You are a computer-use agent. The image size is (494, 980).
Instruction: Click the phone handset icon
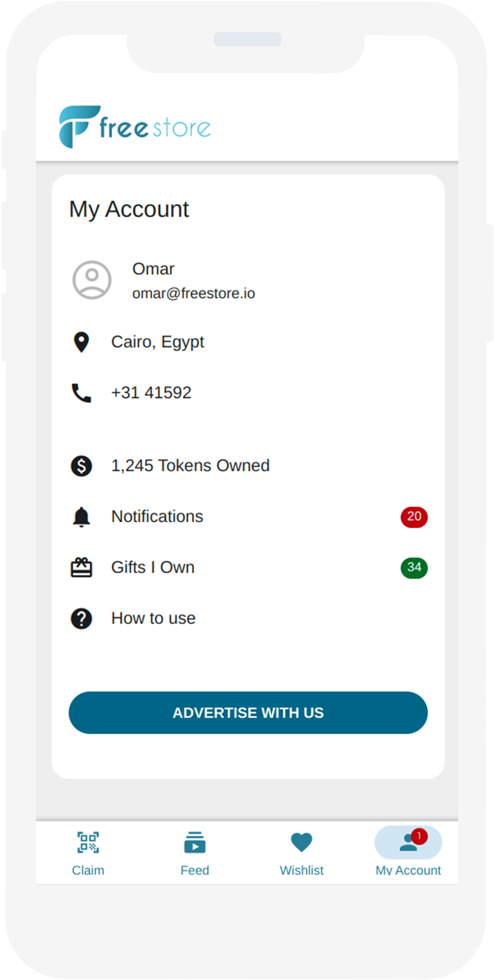click(82, 393)
